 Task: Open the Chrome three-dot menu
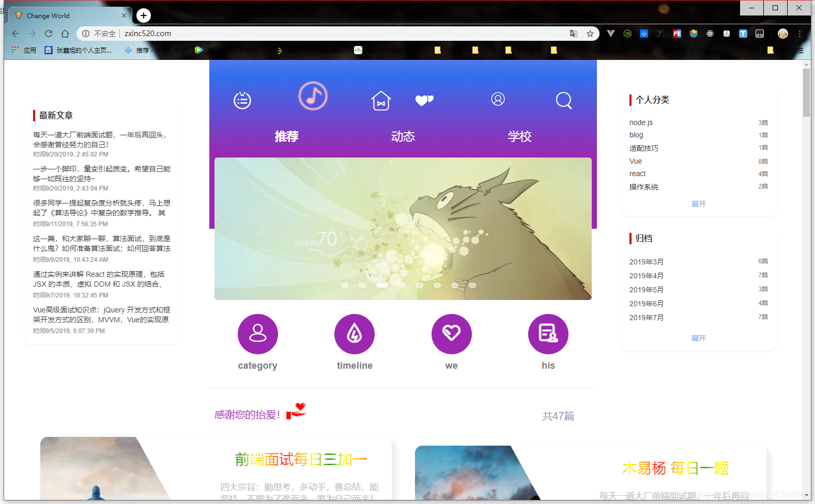[799, 34]
